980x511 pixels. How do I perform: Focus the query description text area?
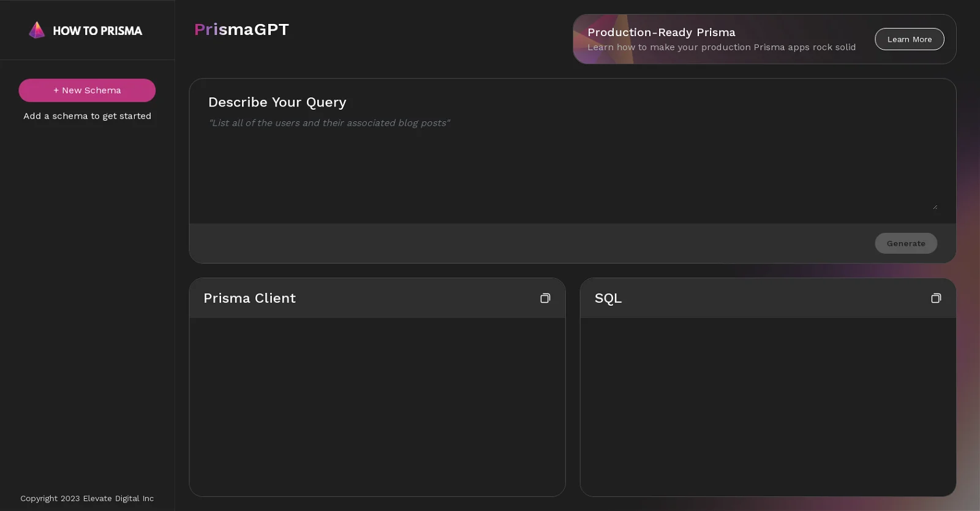572,165
